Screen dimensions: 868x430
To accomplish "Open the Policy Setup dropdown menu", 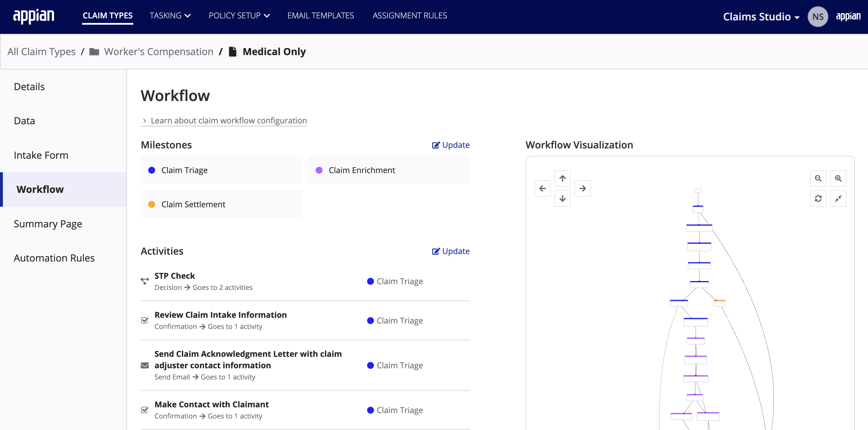I will (239, 16).
